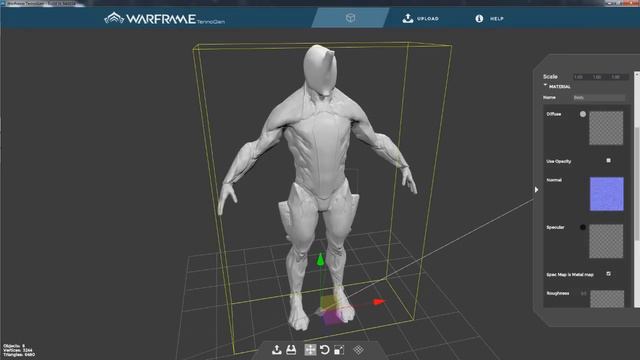The image size is (640, 360).
Task: Click the material Name input field
Action: [x=598, y=98]
